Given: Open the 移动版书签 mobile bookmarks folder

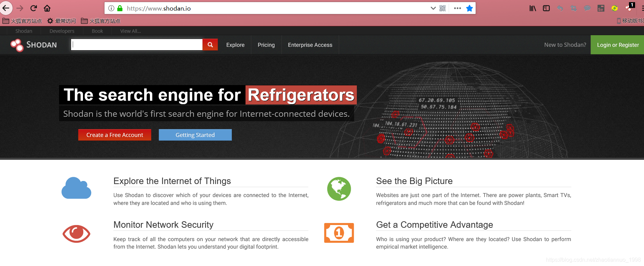Looking at the screenshot, I should [x=630, y=21].
